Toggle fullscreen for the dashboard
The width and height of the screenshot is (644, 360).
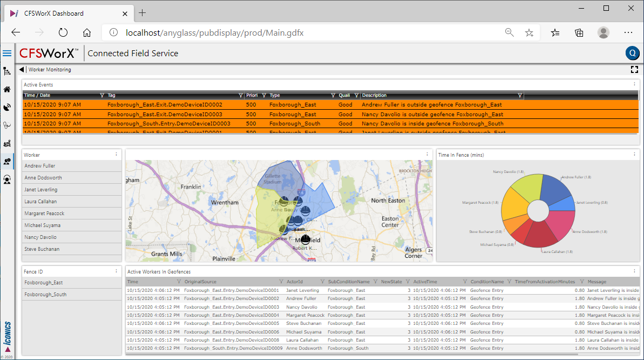coord(634,70)
